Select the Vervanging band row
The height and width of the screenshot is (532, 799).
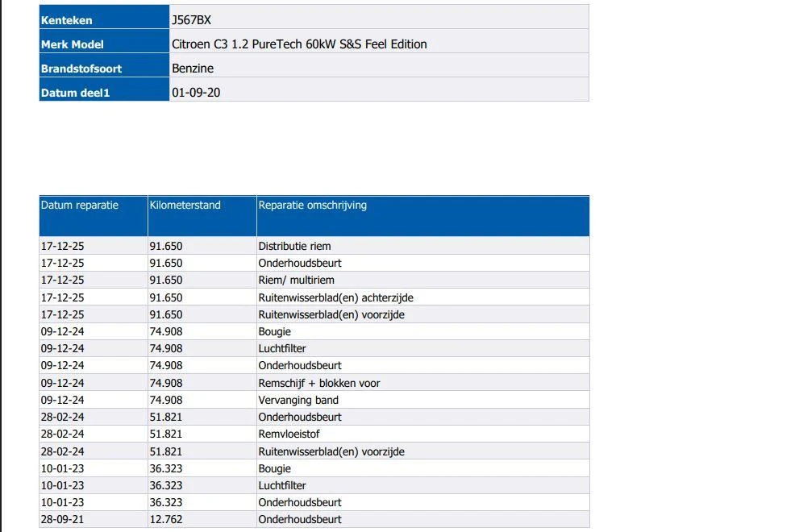(314, 400)
